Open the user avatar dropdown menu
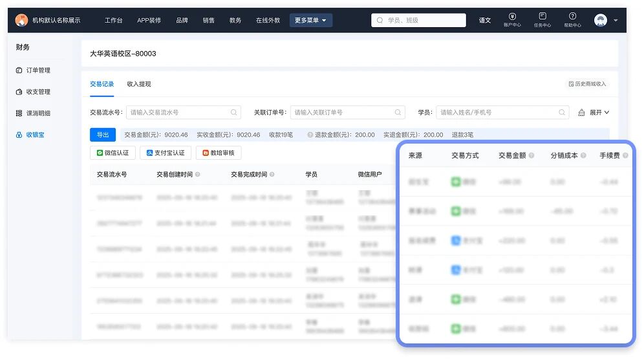 pyautogui.click(x=606, y=20)
